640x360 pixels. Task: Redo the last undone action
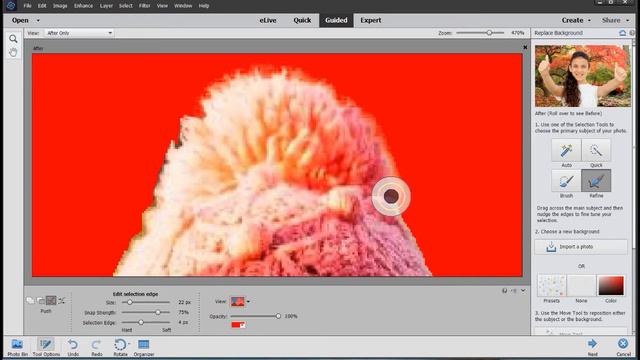[97, 347]
